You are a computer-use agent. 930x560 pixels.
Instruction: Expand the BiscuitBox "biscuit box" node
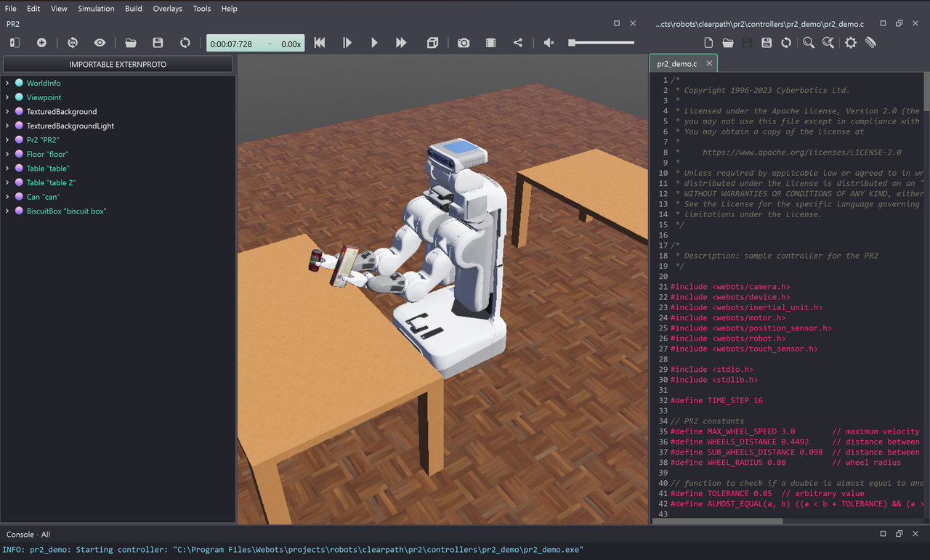pyautogui.click(x=7, y=211)
